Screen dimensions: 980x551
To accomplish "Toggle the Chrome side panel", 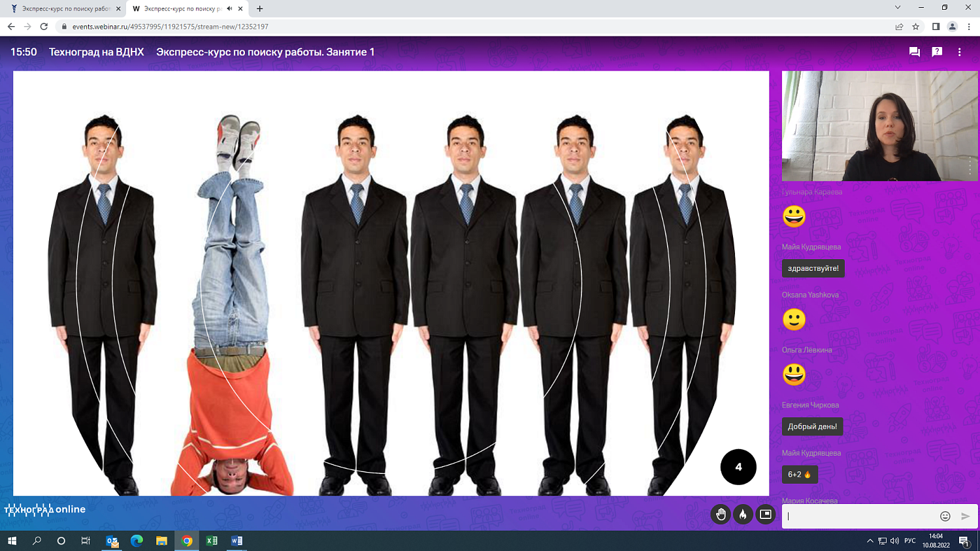I will (x=936, y=27).
